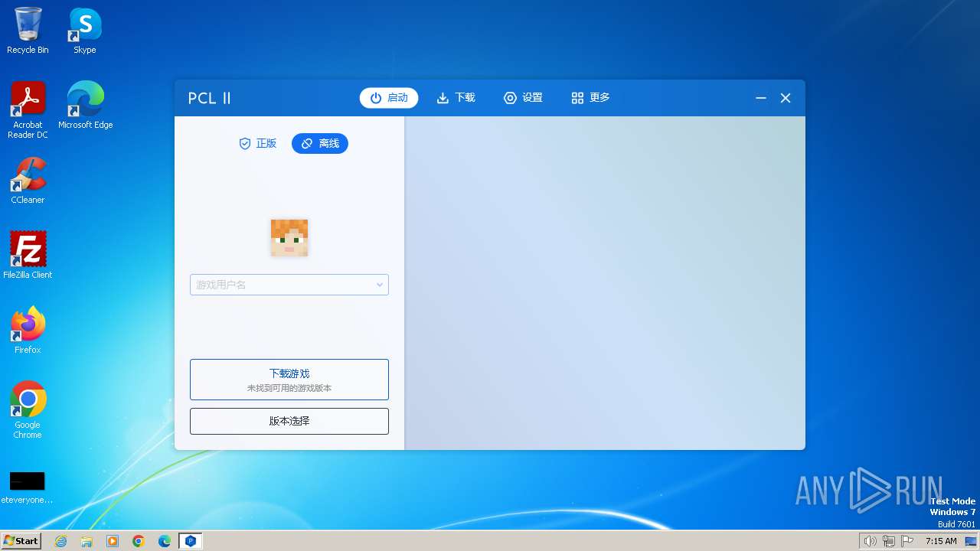Click the 下载游戏 download game button
The height and width of the screenshot is (551, 980).
point(289,380)
